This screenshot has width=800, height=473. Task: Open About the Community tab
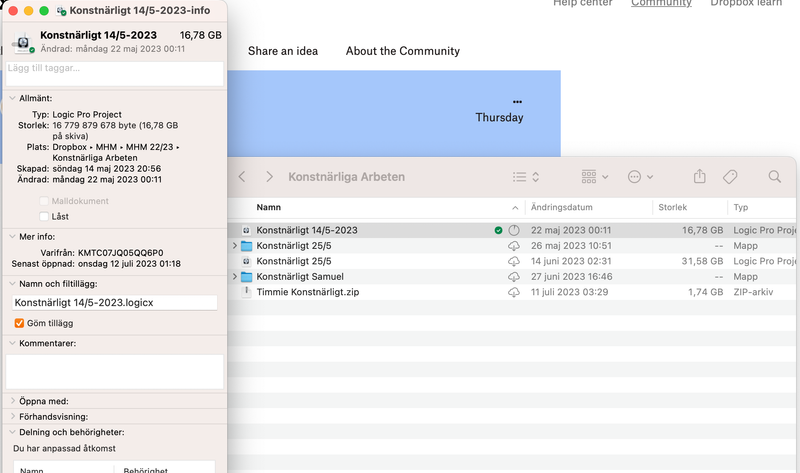click(402, 51)
